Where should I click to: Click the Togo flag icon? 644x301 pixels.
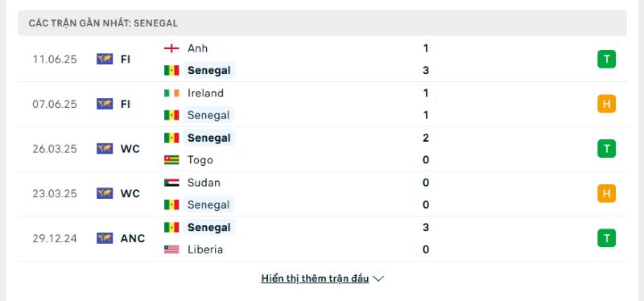tap(171, 159)
